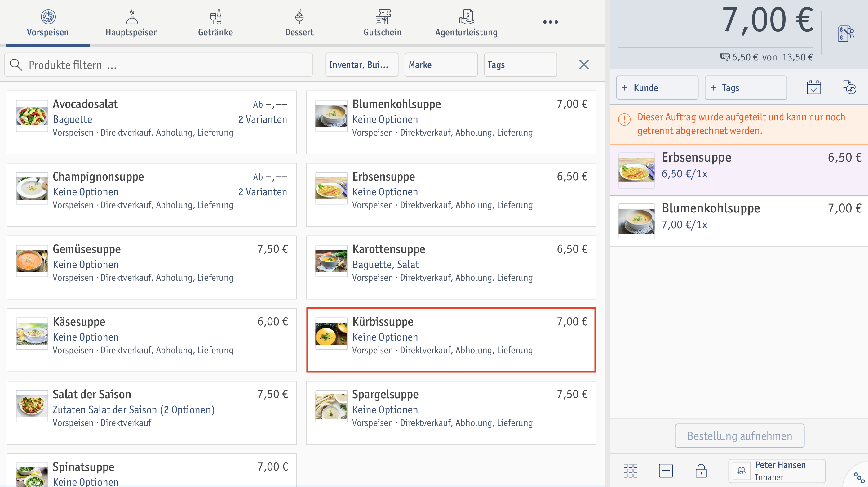Click 2 Varianten on Champignonsuppe
Screen dimensions: 868x487
point(263,192)
